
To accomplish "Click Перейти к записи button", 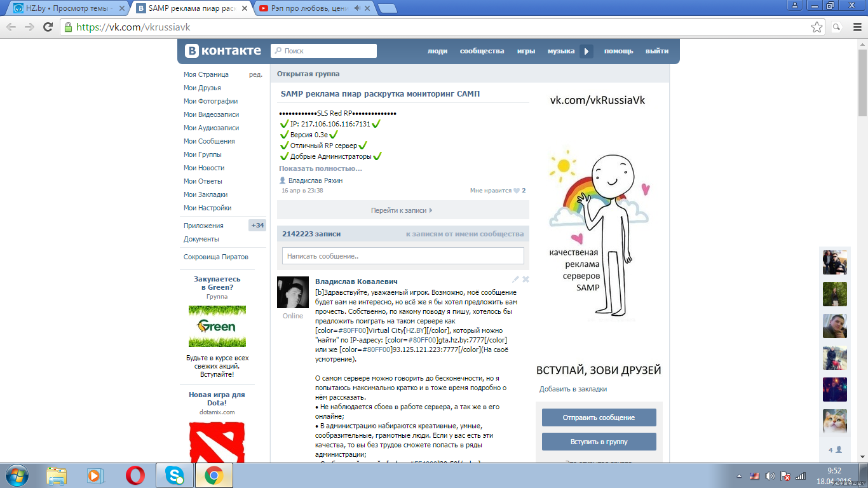I will [403, 210].
